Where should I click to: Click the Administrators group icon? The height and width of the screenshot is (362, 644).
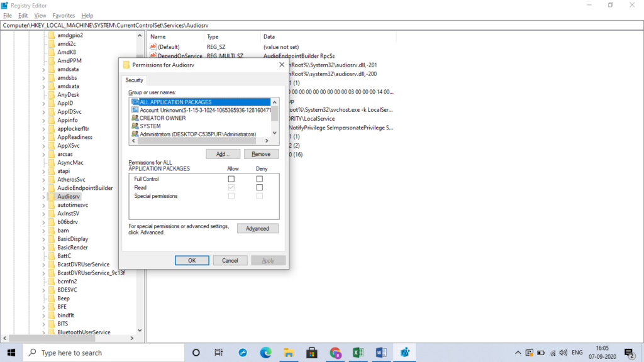pos(135,134)
